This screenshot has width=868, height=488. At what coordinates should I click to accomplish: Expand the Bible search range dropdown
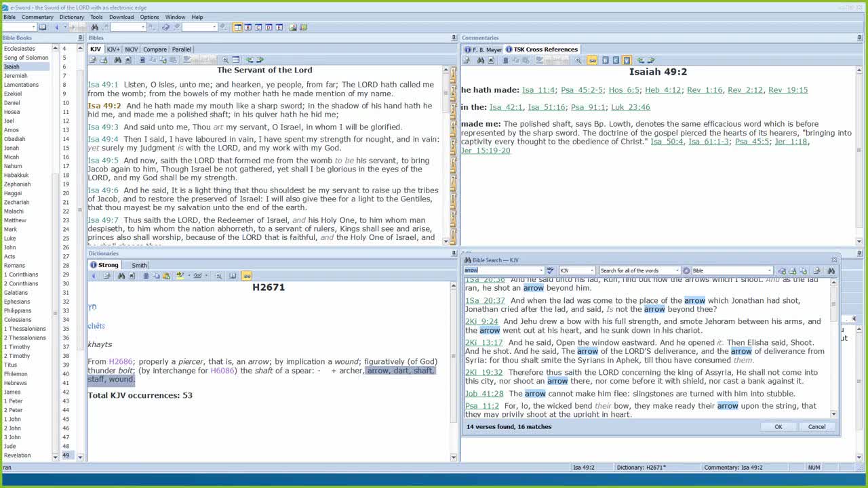769,270
